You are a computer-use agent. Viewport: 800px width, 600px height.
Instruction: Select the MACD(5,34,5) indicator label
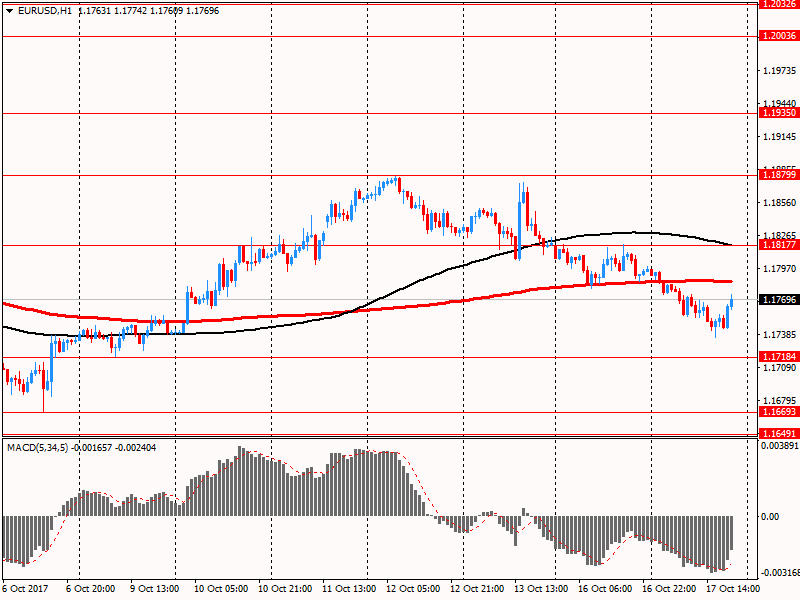point(37,447)
